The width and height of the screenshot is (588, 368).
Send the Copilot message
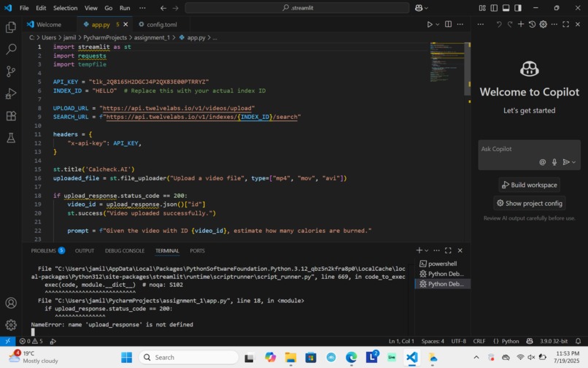coord(566,162)
